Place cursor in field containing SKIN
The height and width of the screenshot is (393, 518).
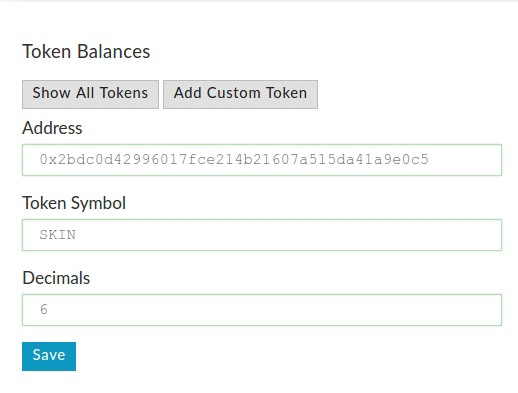262,235
